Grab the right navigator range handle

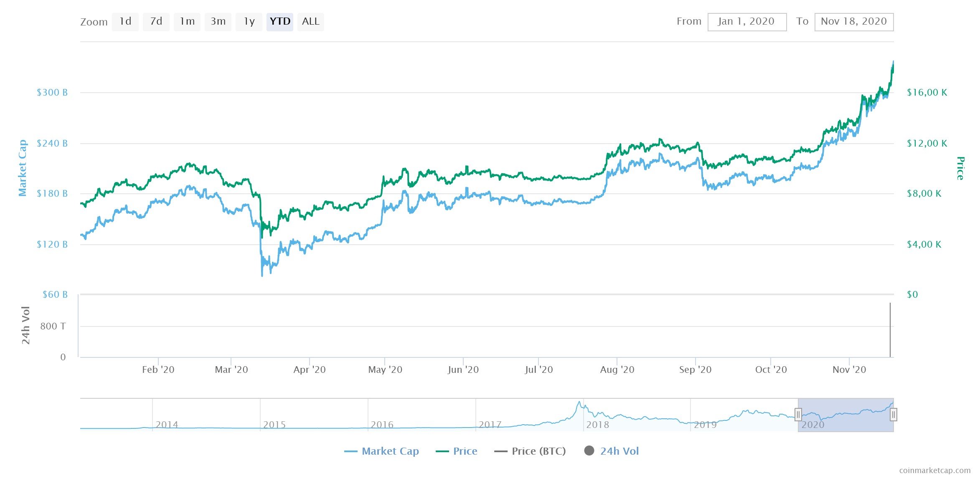point(893,415)
